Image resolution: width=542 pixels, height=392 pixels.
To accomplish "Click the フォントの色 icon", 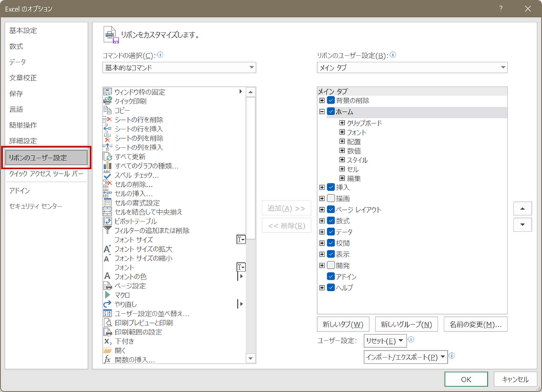I will point(108,276).
